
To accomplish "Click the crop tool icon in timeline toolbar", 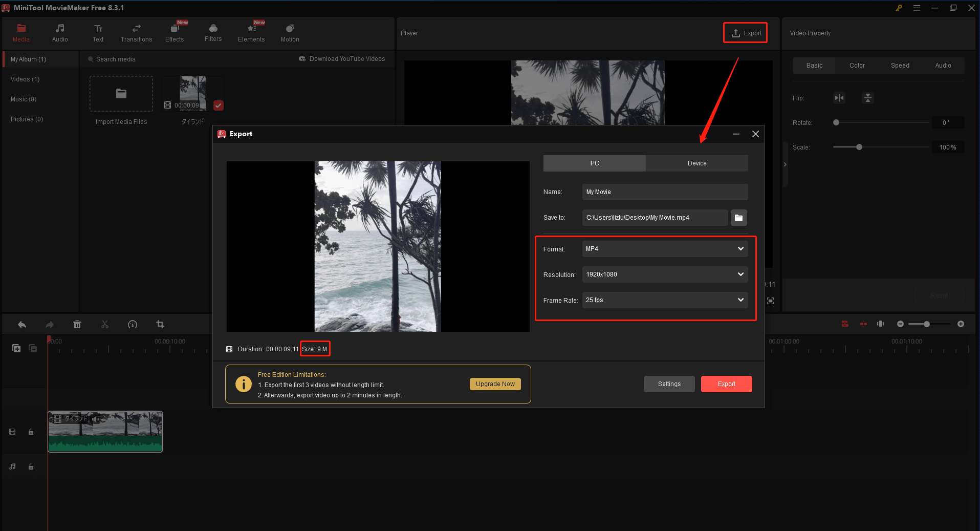I will pos(160,325).
